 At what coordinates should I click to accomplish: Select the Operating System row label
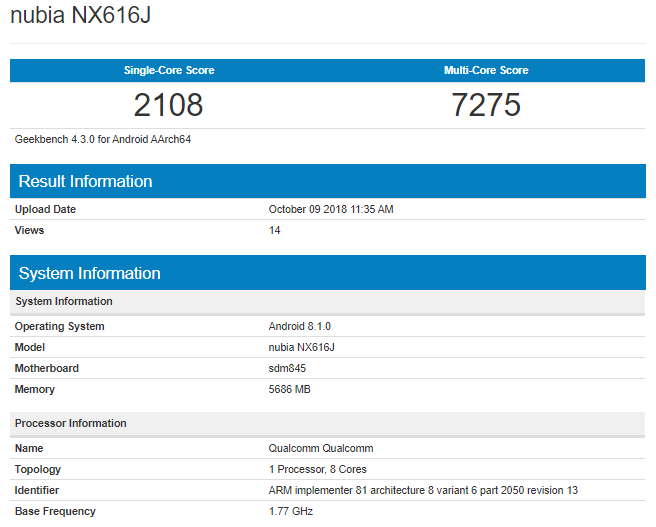59,327
